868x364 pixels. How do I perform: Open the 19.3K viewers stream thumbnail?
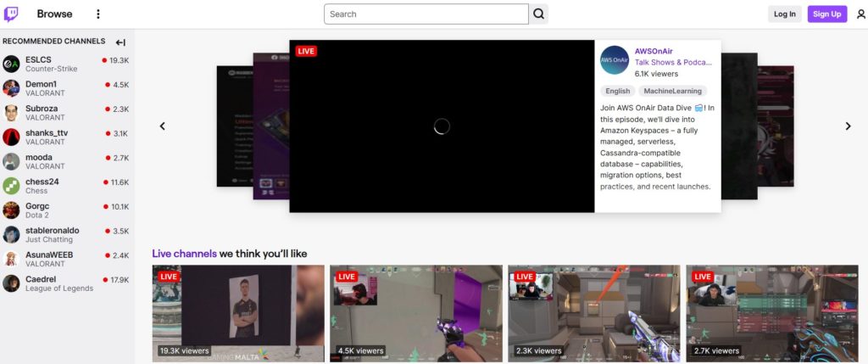pyautogui.click(x=238, y=313)
